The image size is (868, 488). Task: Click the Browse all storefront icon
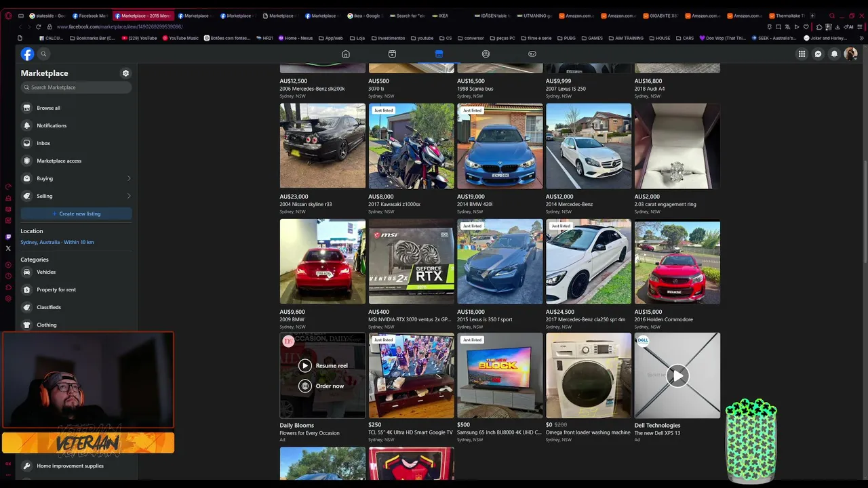pos(27,108)
